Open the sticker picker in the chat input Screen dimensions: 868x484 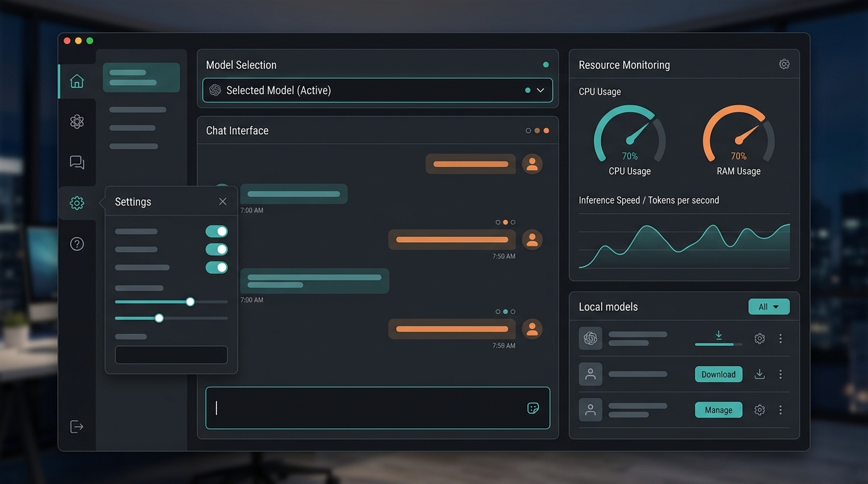coord(533,408)
